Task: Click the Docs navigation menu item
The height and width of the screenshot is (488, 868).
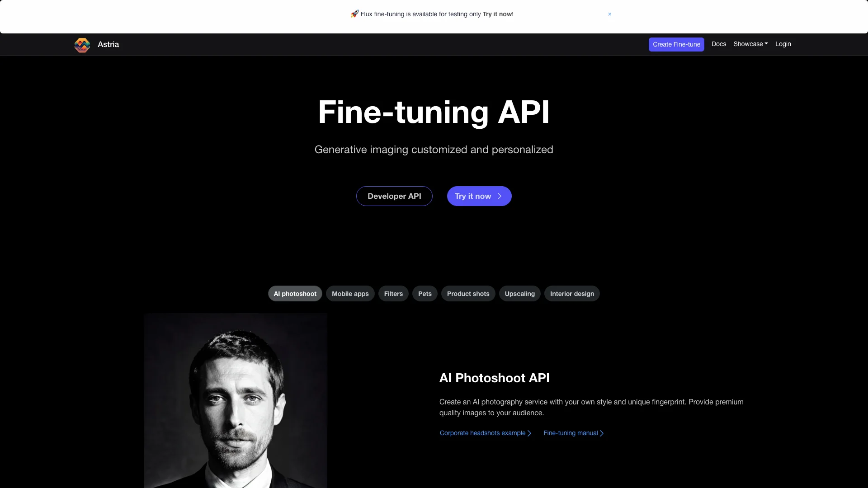Action: tap(719, 43)
